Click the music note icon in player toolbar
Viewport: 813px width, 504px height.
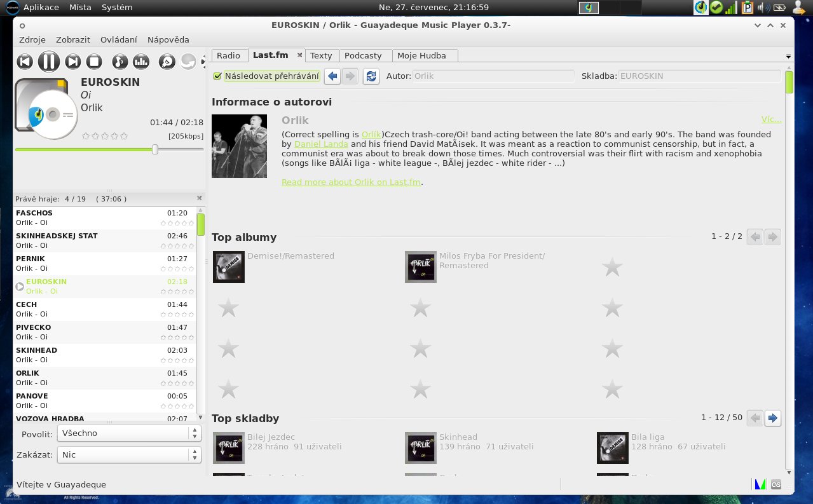tap(120, 62)
